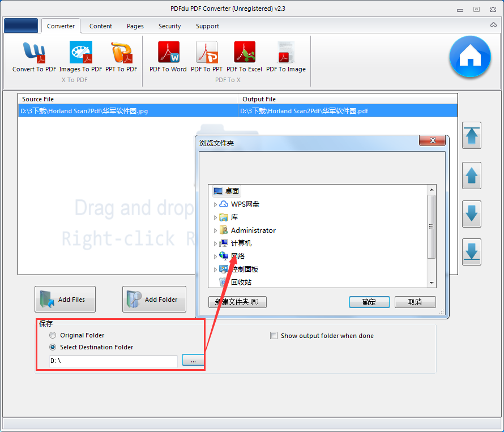Switch to the Converter tab
The width and height of the screenshot is (504, 432).
[x=61, y=26]
